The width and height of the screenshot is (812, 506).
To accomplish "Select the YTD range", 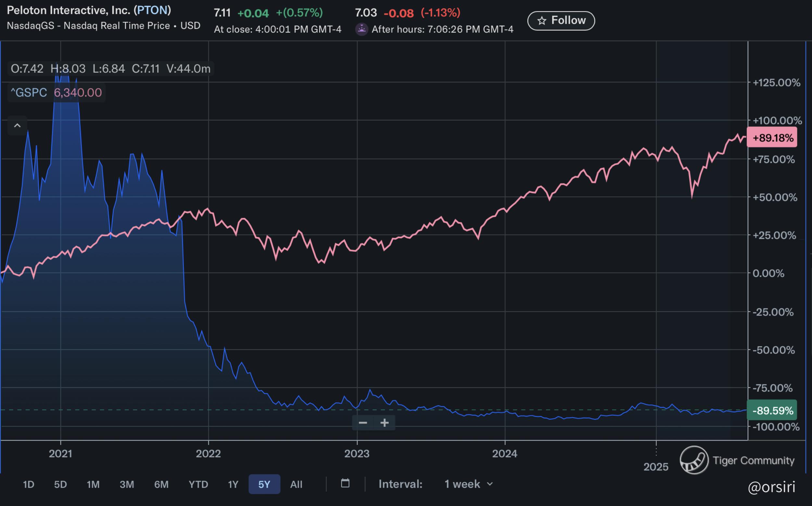I will [198, 484].
